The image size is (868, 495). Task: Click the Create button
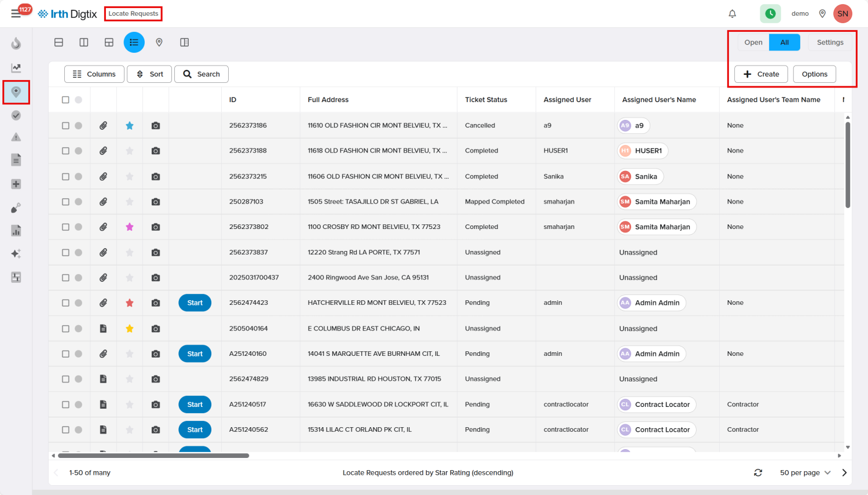point(761,74)
